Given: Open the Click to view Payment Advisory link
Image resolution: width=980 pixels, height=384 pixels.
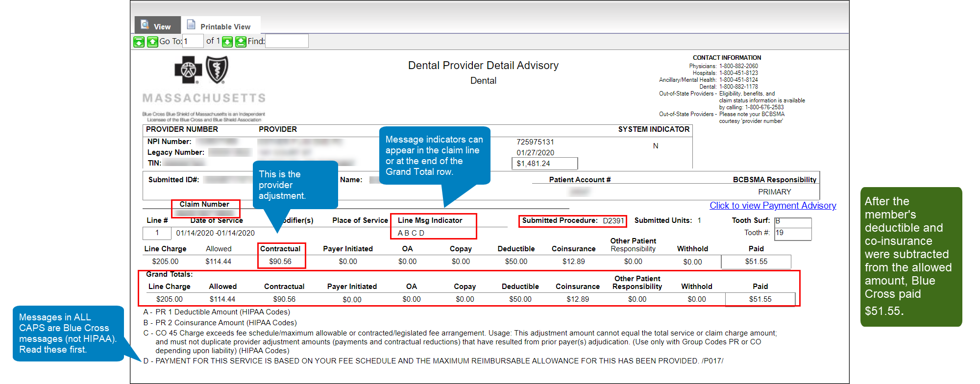Looking at the screenshot, I should pyautogui.click(x=773, y=206).
